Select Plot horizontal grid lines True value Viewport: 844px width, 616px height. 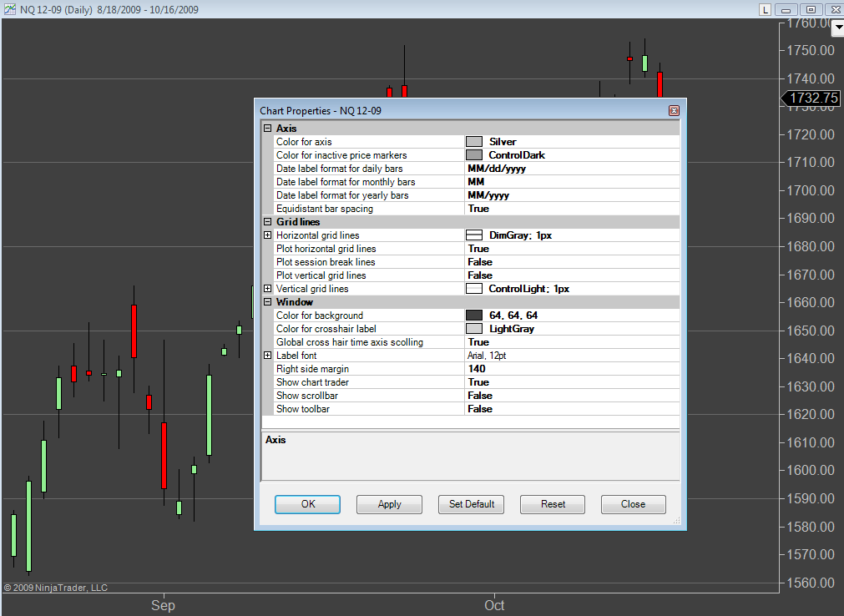[x=572, y=249]
